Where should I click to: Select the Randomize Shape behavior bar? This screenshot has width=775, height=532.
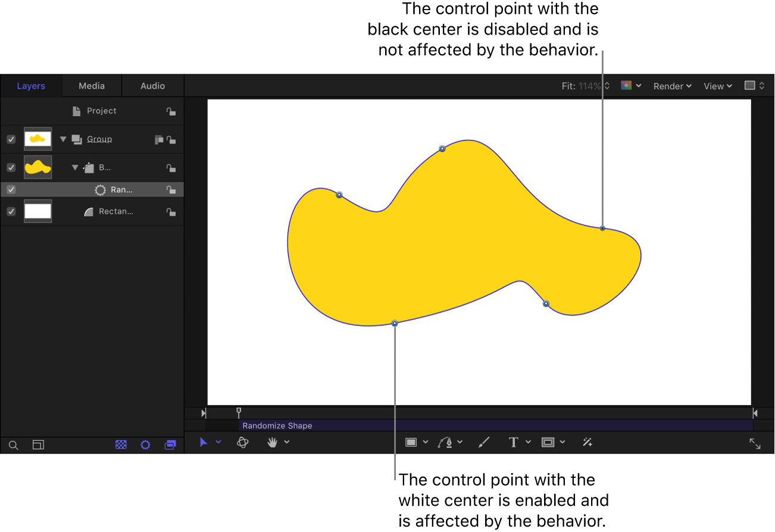click(x=357, y=425)
